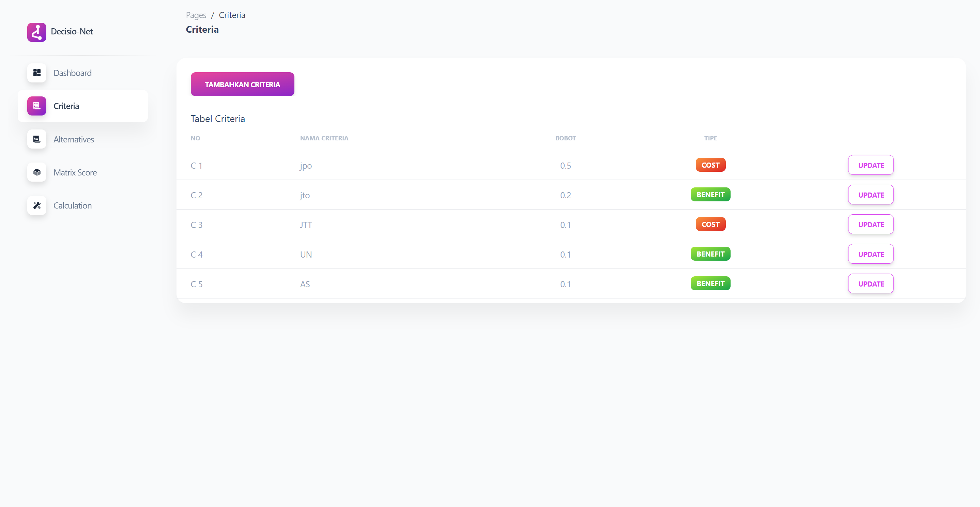Open the Matrix Score cube icon
The width and height of the screenshot is (980, 507).
[x=36, y=172]
